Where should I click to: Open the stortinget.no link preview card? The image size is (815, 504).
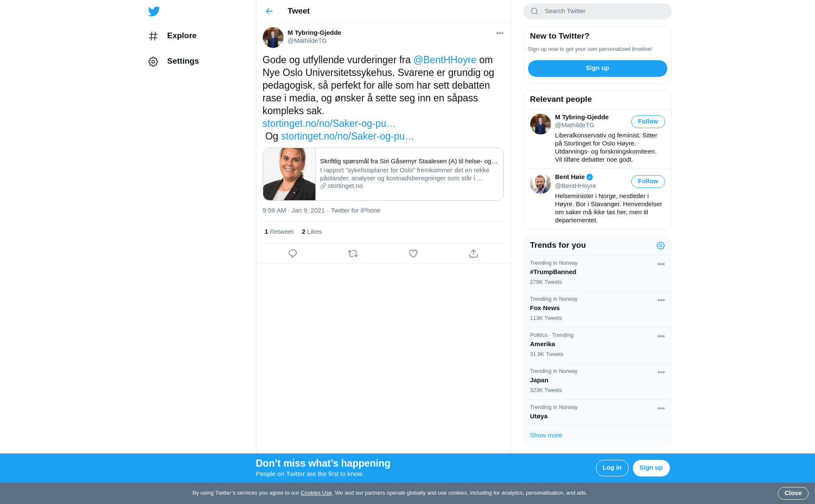point(383,174)
